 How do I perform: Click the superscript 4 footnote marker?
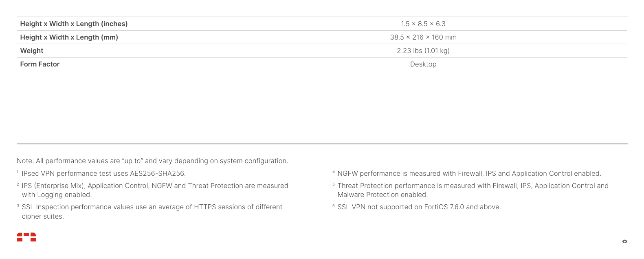(x=334, y=172)
